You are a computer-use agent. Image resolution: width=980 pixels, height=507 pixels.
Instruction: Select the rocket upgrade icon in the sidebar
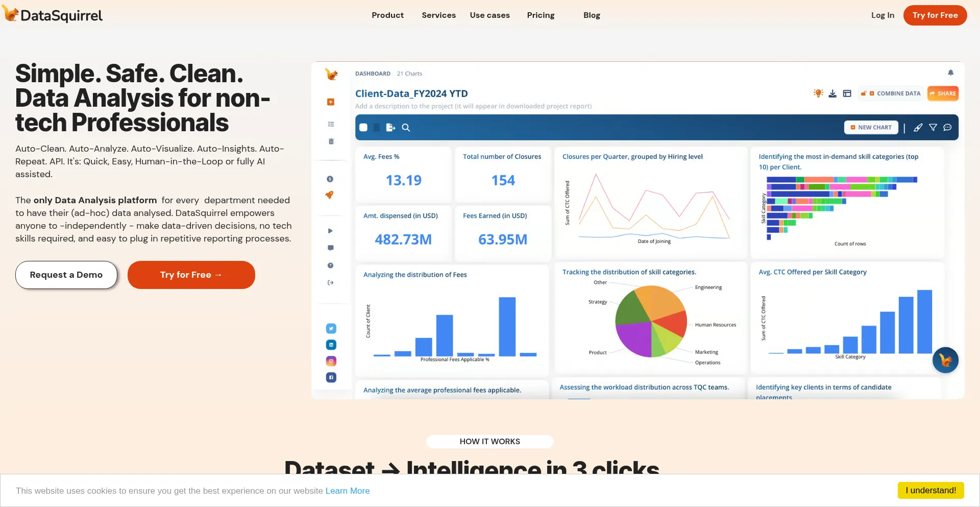coord(329,195)
